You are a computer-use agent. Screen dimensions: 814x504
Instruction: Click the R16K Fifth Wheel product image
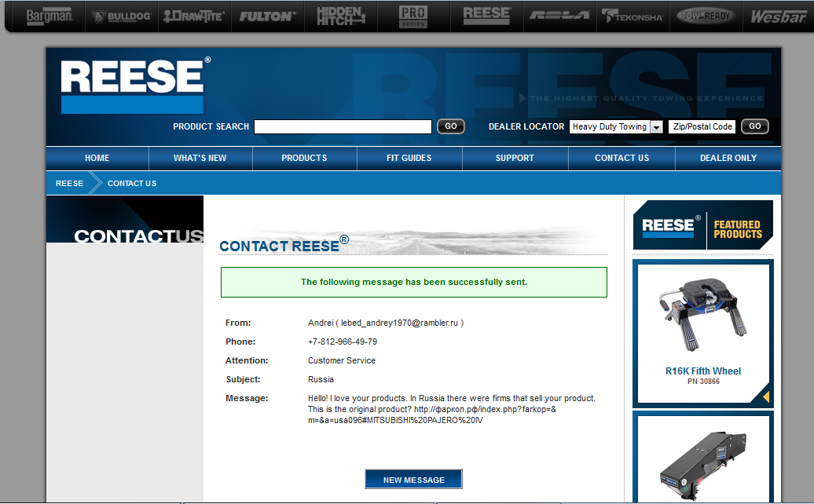pyautogui.click(x=703, y=314)
